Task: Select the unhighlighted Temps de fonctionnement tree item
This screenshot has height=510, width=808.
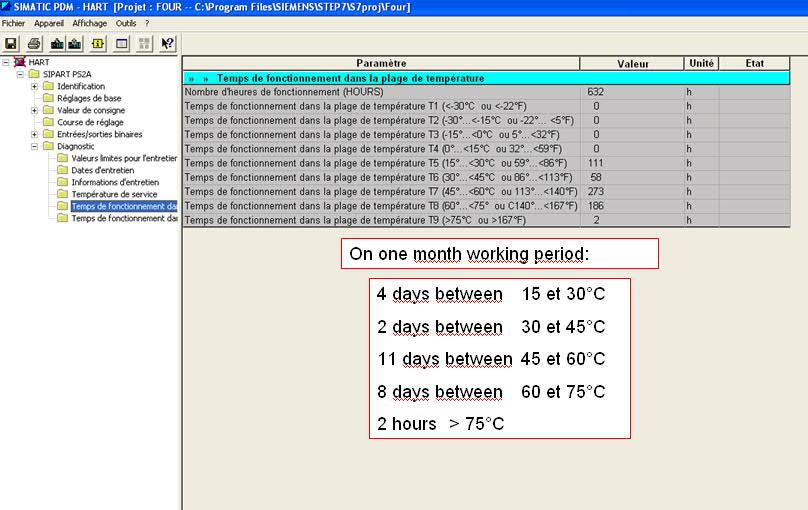Action: [x=124, y=218]
